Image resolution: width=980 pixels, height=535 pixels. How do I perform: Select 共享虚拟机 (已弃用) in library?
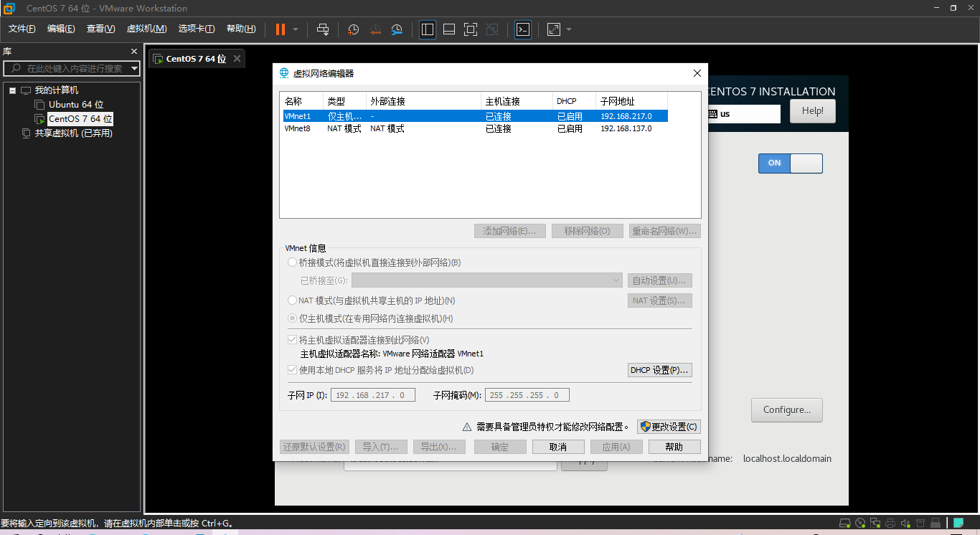tap(74, 133)
